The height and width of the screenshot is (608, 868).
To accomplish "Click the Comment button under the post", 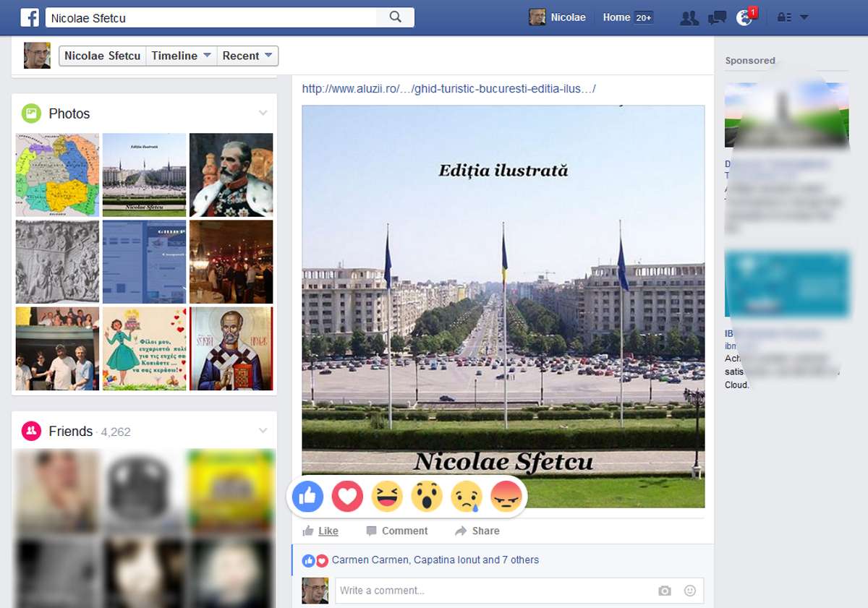I will [x=397, y=531].
